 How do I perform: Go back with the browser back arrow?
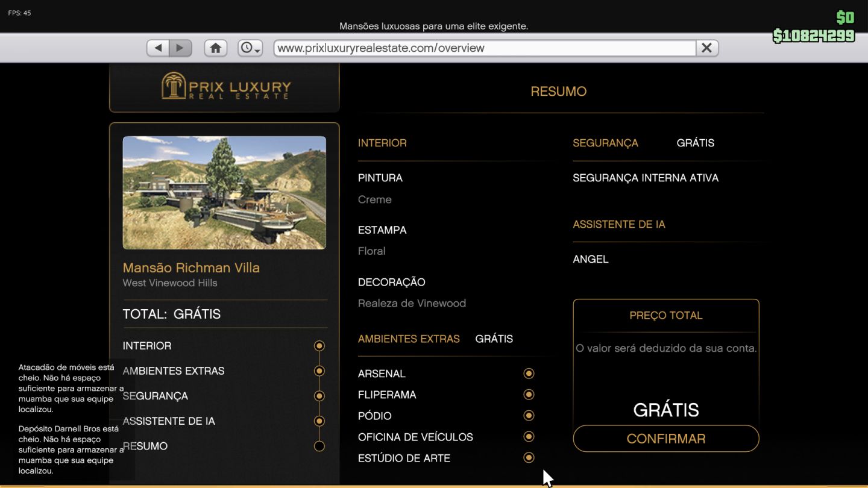click(x=158, y=48)
